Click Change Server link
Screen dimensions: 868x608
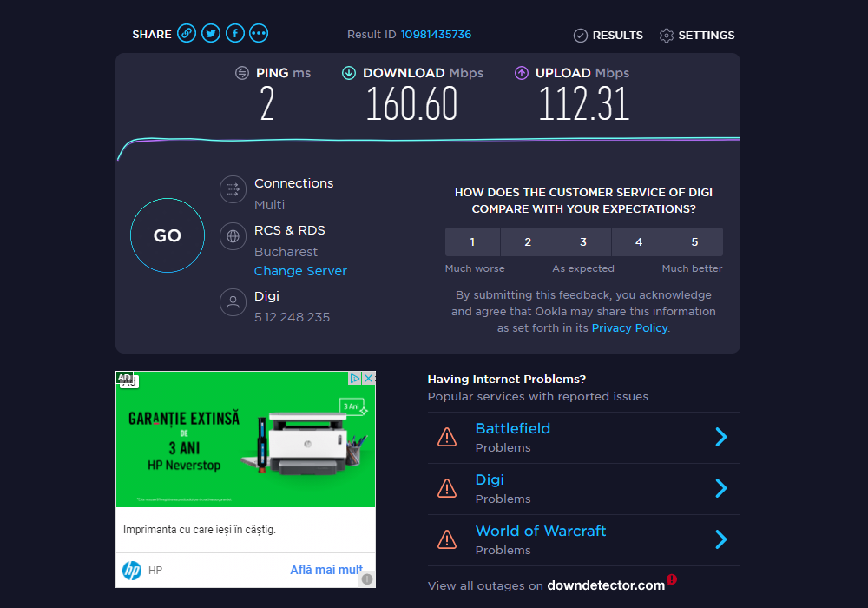[x=300, y=271]
